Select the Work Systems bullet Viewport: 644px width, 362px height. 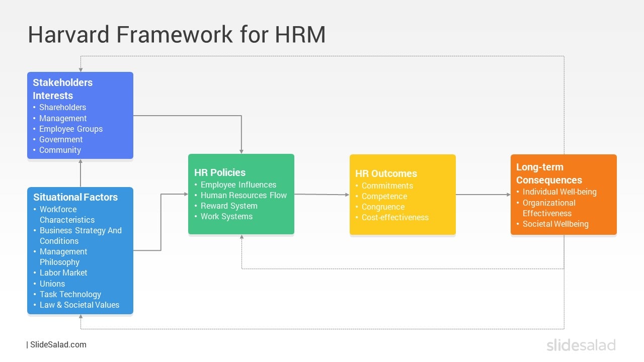click(226, 217)
